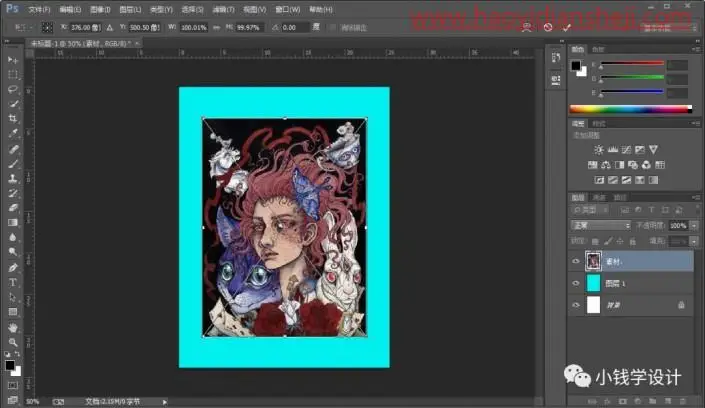705x408 pixels.
Task: Switch to the 通道 tab
Action: tap(599, 197)
